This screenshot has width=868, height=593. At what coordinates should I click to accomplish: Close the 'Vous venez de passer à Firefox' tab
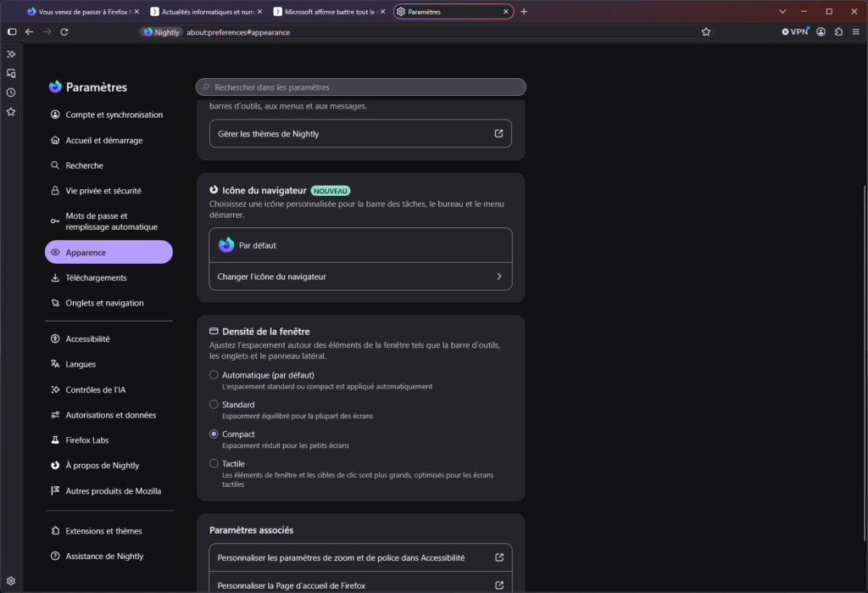click(136, 12)
